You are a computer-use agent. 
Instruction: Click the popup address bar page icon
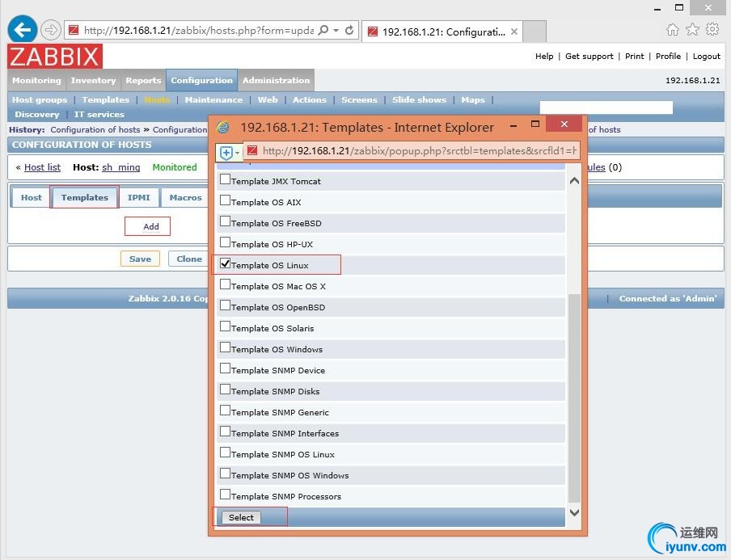[252, 150]
